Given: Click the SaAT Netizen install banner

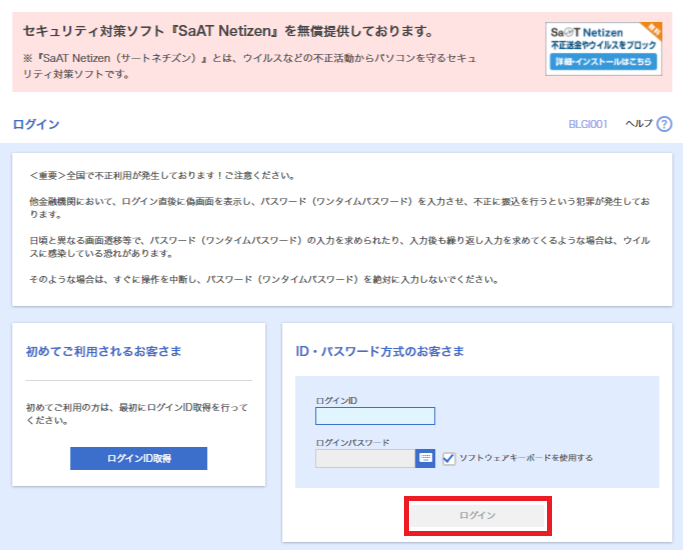Looking at the screenshot, I should coord(604,49).
